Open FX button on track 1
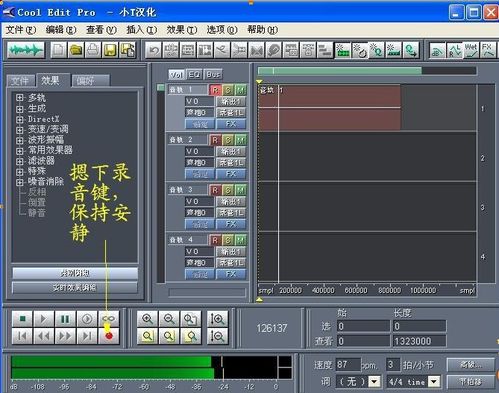Screen dimensions: 499x393 [x=231, y=124]
